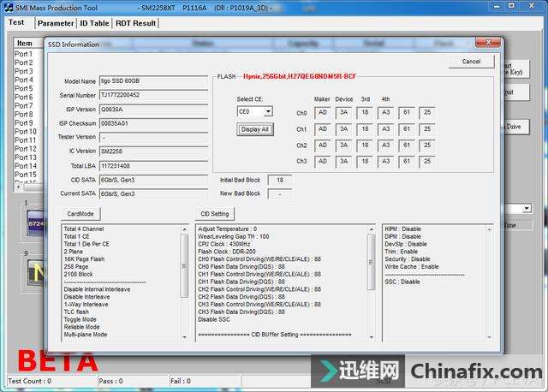This screenshot has width=548, height=392.
Task: Open the Select CE dropdown
Action: click(x=268, y=112)
